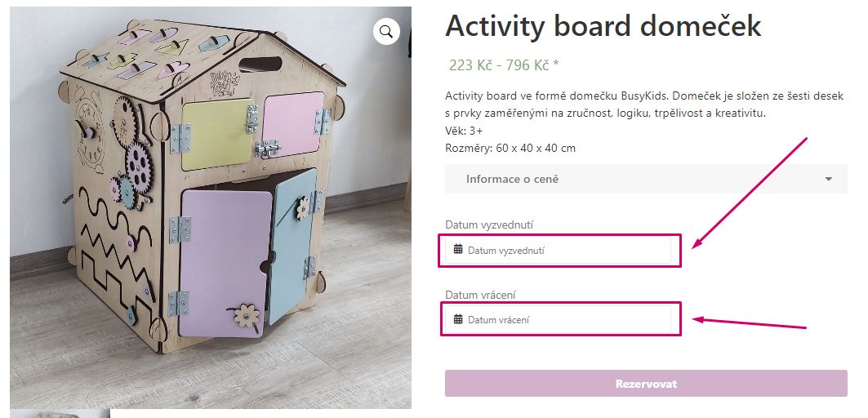This screenshot has width=868, height=418.
Task: Click the 223 Kč - 796 Kč price
Action: click(498, 65)
